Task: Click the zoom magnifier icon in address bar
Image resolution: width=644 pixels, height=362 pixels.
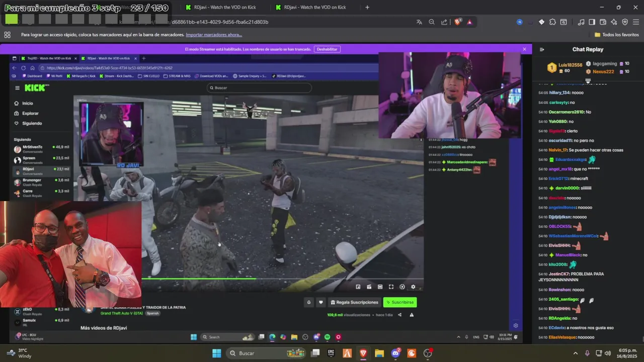Action: (x=432, y=22)
